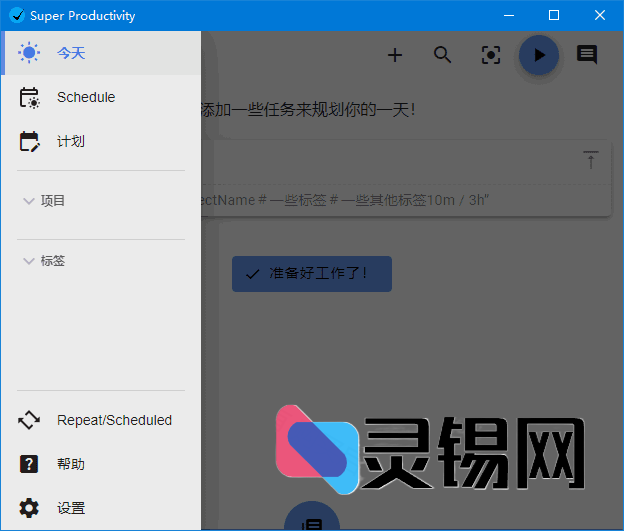Click the 准备好工作了! button

click(312, 274)
